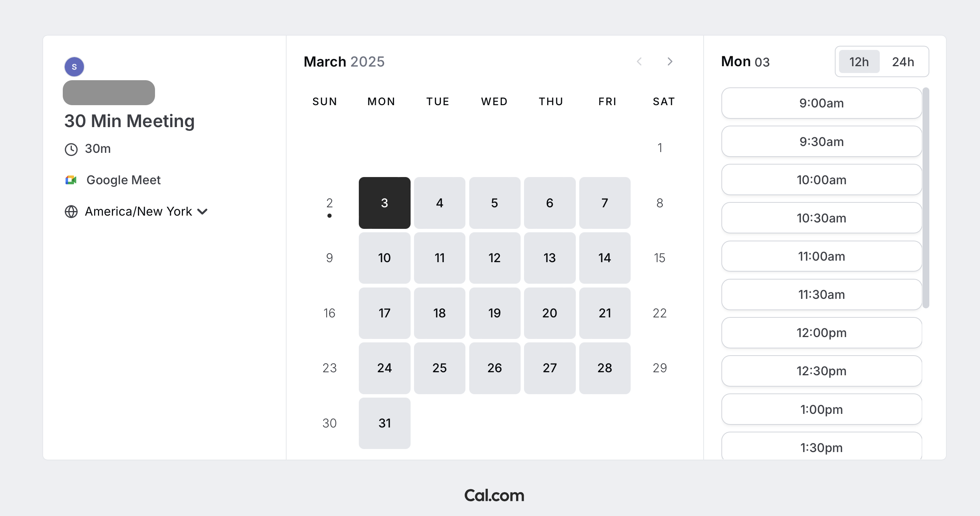Viewport: 980px width, 516px height.
Task: Click the Google Meet icon
Action: point(71,180)
